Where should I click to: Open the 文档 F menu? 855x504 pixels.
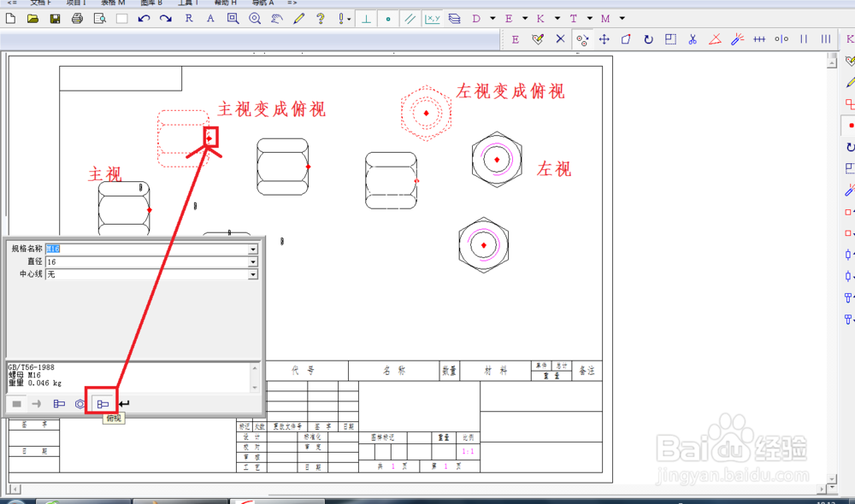pyautogui.click(x=40, y=3)
